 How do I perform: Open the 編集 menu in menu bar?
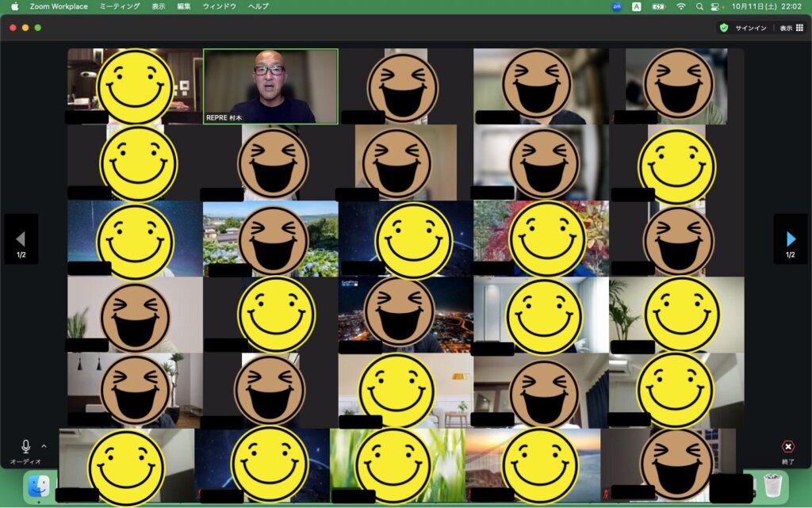[x=184, y=6]
